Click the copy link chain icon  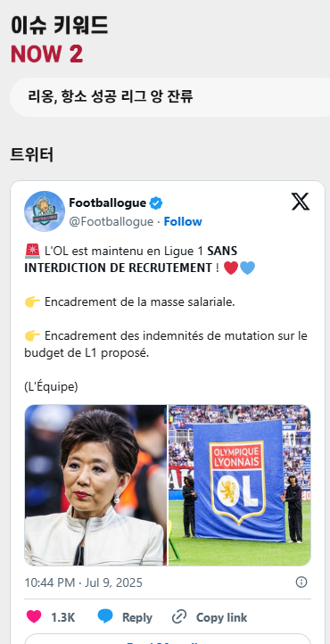(179, 617)
